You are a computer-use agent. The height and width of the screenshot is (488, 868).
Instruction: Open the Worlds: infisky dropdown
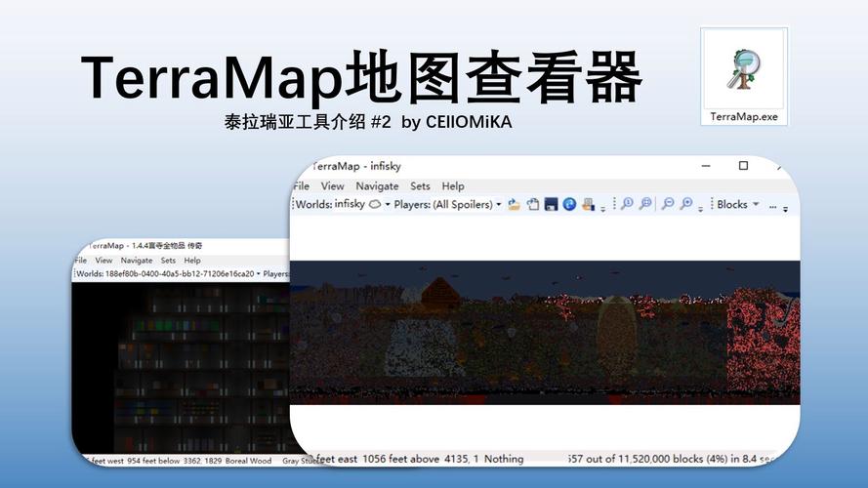(x=388, y=204)
